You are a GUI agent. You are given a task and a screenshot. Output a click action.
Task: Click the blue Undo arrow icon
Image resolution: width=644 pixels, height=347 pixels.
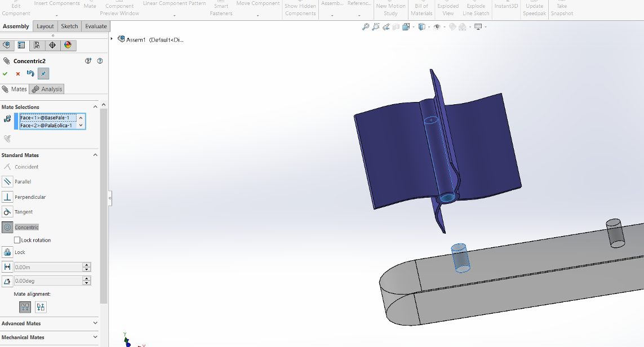30,73
